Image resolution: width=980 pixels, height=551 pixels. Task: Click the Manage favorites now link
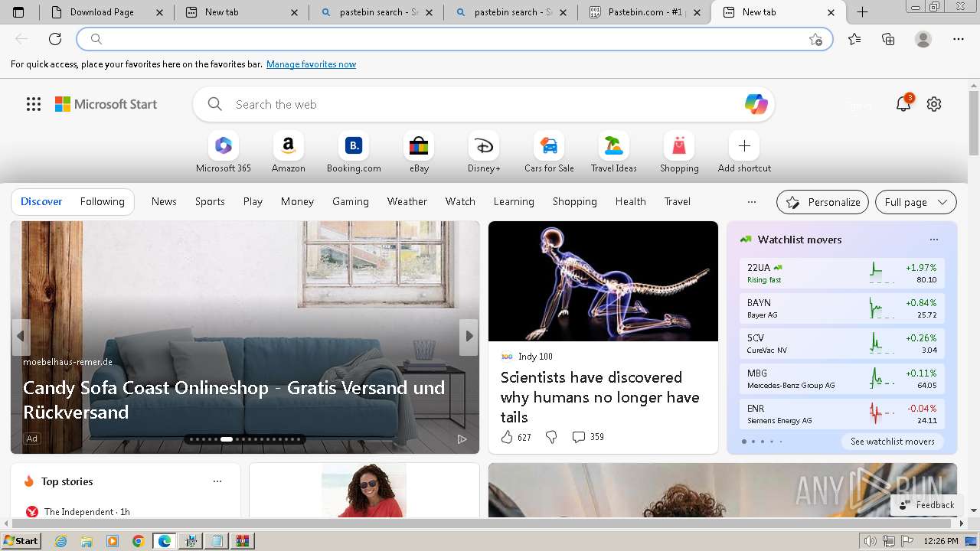(x=311, y=64)
